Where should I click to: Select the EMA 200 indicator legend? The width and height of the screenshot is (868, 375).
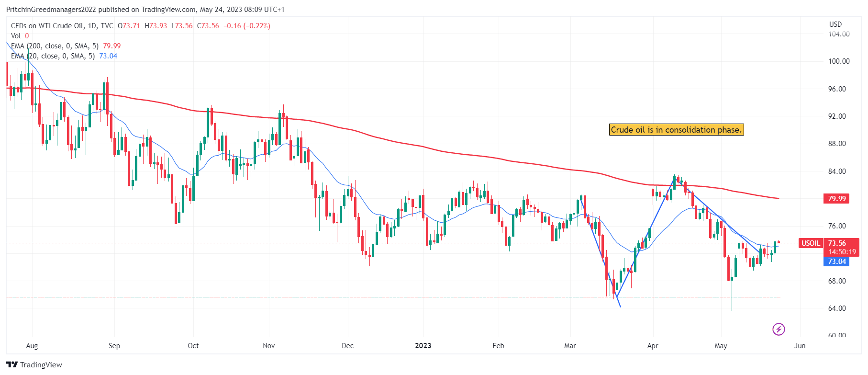pyautogui.click(x=66, y=46)
